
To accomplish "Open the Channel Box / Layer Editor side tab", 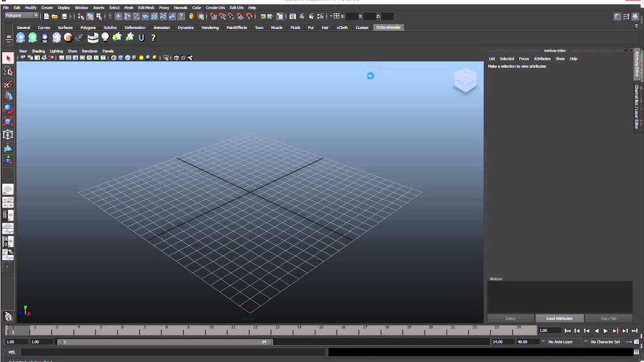I will (636, 107).
